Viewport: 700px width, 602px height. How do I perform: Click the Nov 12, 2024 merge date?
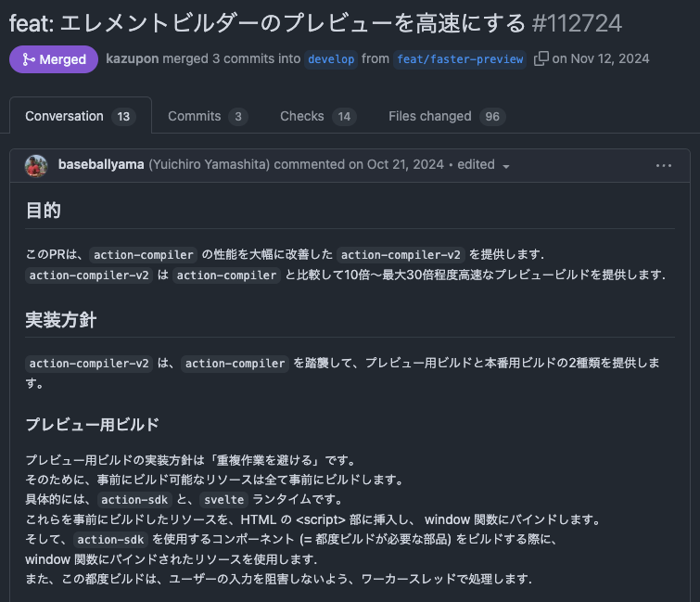click(610, 59)
